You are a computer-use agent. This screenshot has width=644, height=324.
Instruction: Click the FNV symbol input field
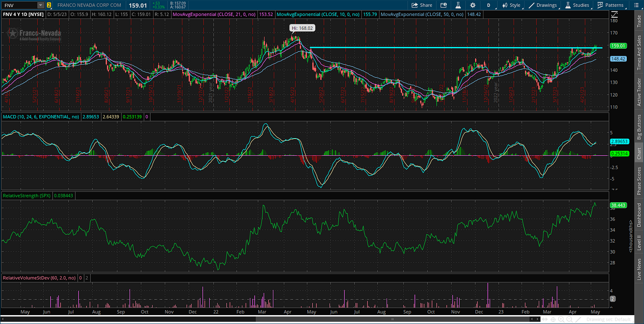[19, 5]
